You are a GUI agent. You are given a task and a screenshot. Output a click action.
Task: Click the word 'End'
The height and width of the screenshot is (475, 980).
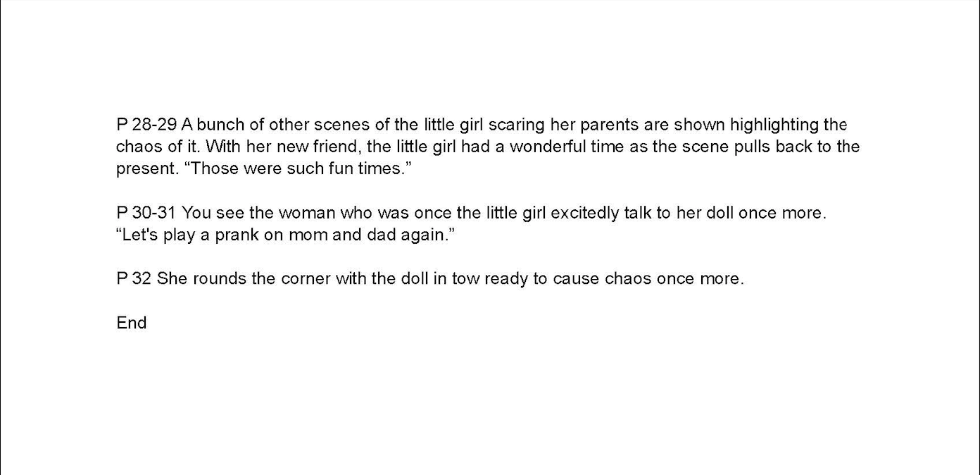tap(132, 323)
